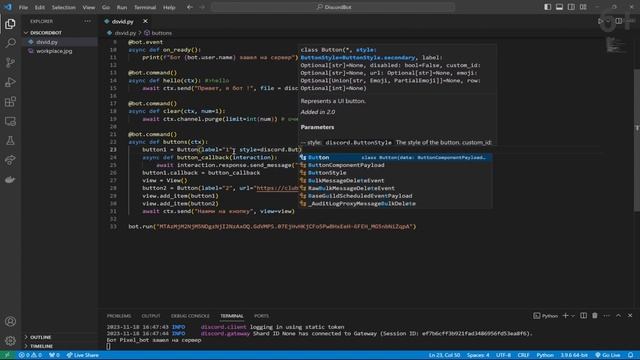The height and width of the screenshot is (360, 640).
Task: Select workplace.jpg in the Explorer tree
Action: coord(60,51)
